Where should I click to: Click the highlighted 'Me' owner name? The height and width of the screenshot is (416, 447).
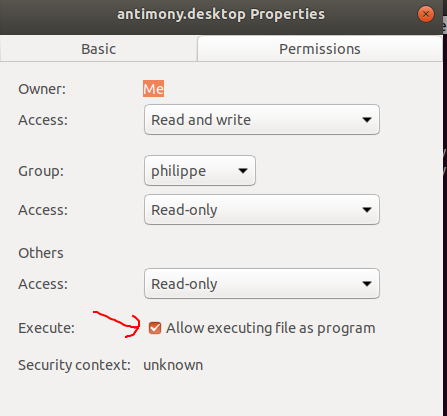153,89
